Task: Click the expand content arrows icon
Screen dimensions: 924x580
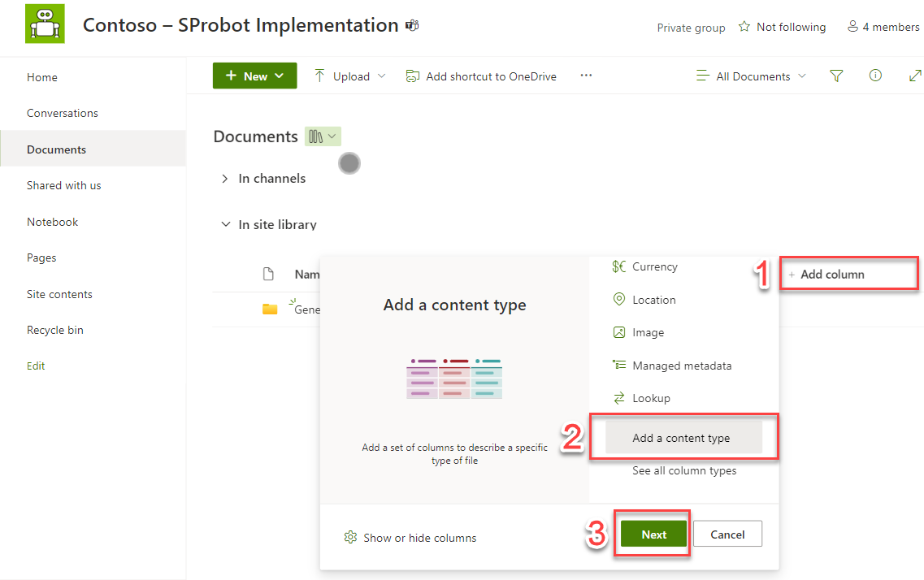Action: pyautogui.click(x=914, y=76)
